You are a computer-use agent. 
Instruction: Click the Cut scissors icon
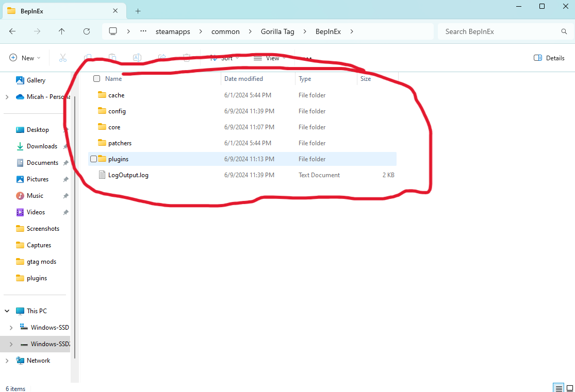click(63, 58)
